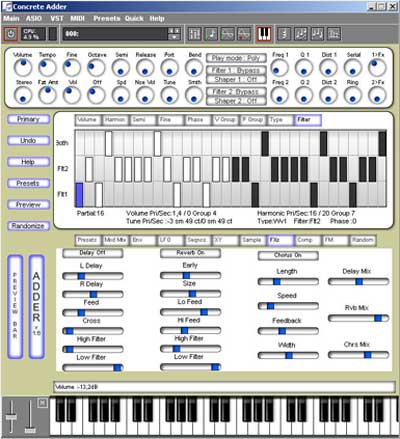This screenshot has width=400, height=439.
Task: Click the Volume knob
Action: pyautogui.click(x=23, y=68)
